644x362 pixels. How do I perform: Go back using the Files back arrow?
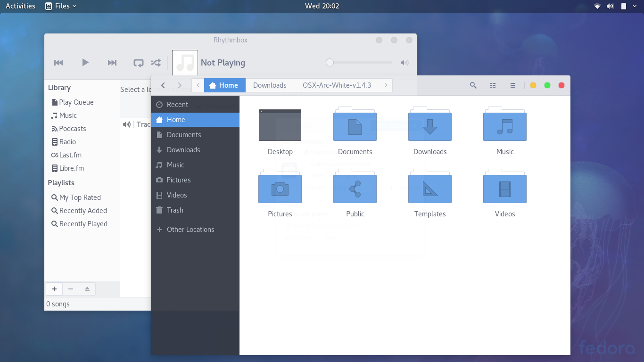163,85
